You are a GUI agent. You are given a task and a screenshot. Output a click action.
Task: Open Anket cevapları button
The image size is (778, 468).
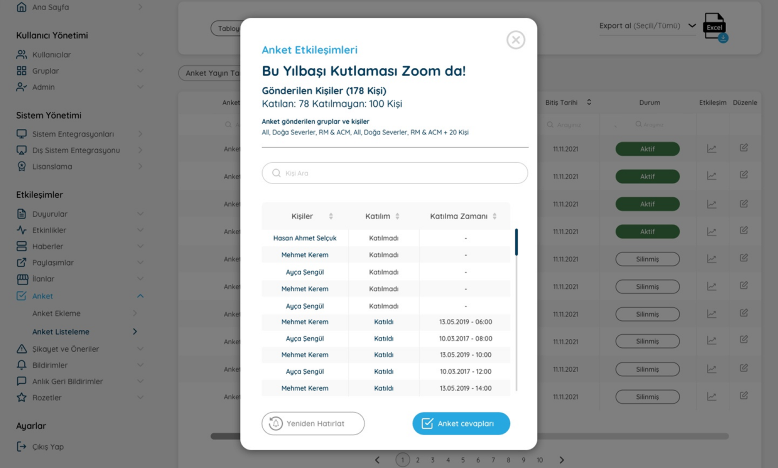tap(461, 423)
